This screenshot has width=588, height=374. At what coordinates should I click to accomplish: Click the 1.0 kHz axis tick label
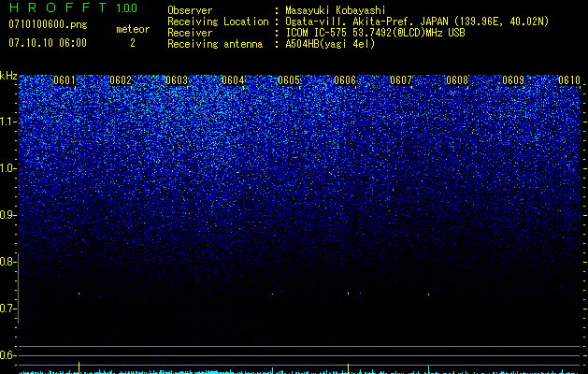point(7,168)
